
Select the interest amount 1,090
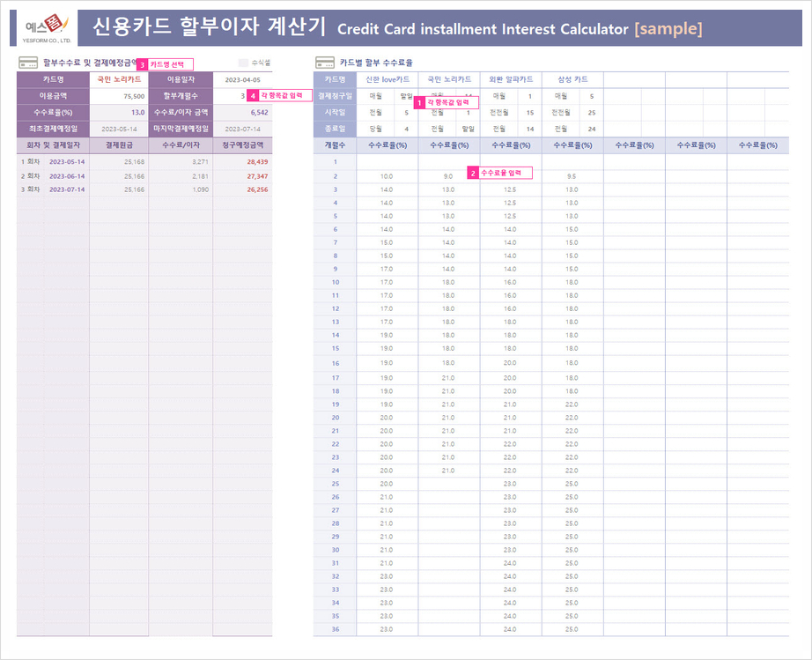tap(200, 189)
